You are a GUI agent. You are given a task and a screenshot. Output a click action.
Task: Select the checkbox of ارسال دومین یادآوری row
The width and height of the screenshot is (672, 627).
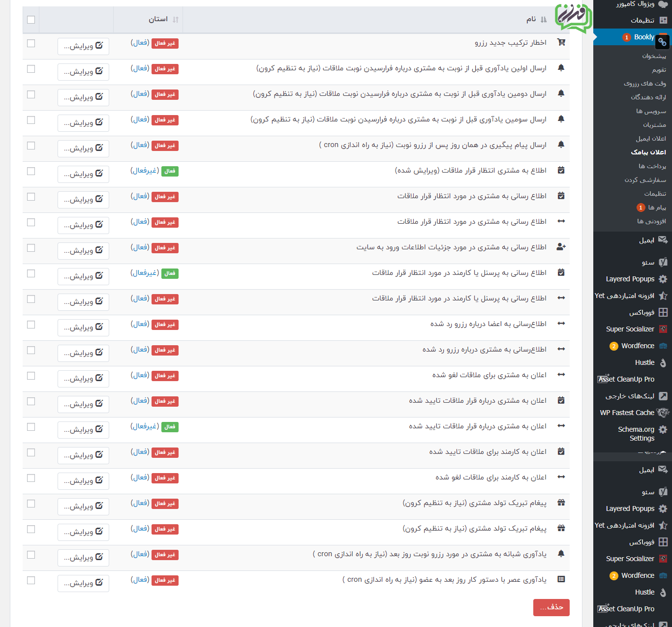pos(31,94)
